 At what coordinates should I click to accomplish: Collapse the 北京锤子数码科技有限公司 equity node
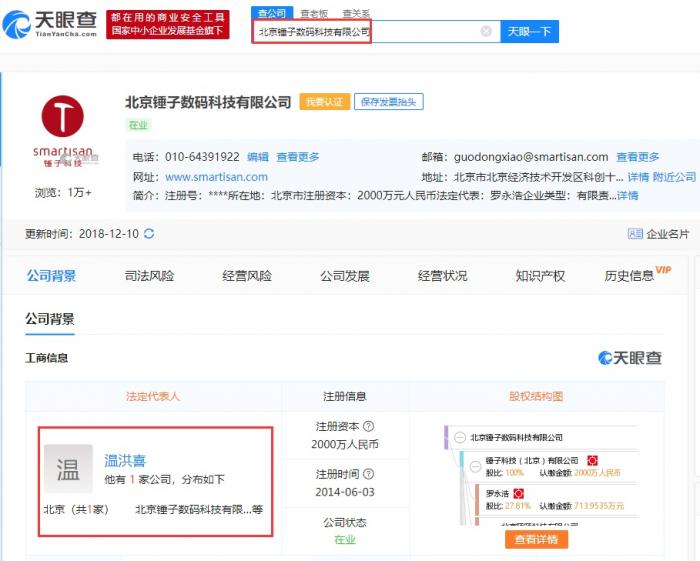pos(460,437)
